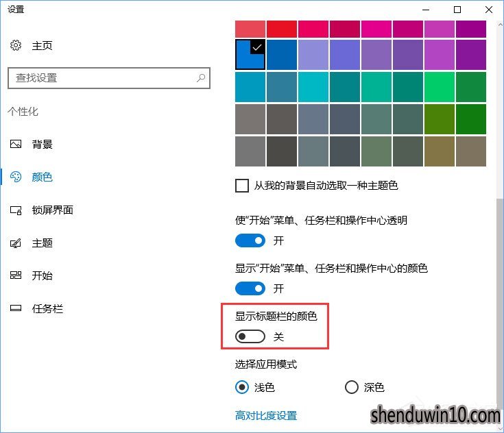The image size is (504, 433).
Task: Pick the dark green swatch ending fourth row
Action: tap(471, 119)
